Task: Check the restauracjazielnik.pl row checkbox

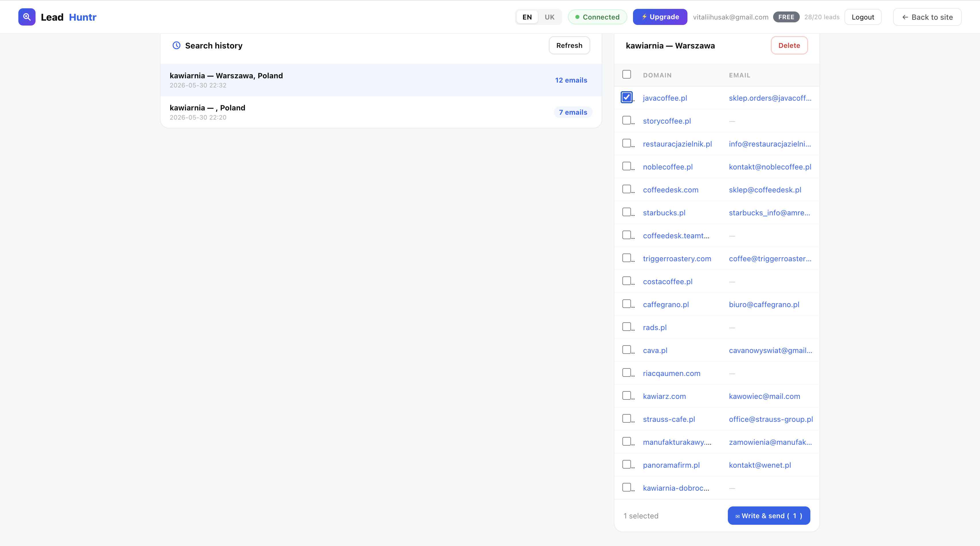Action: coord(627,143)
